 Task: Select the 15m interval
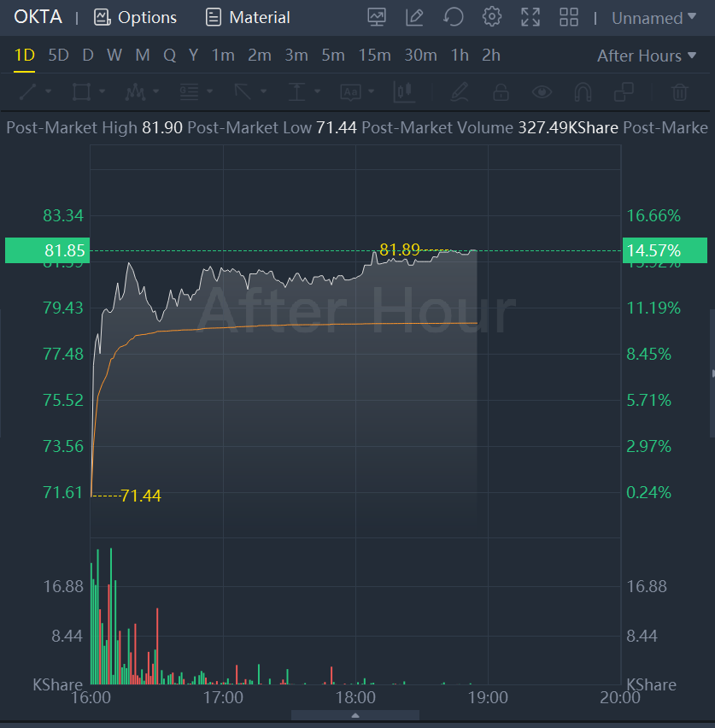click(x=374, y=56)
